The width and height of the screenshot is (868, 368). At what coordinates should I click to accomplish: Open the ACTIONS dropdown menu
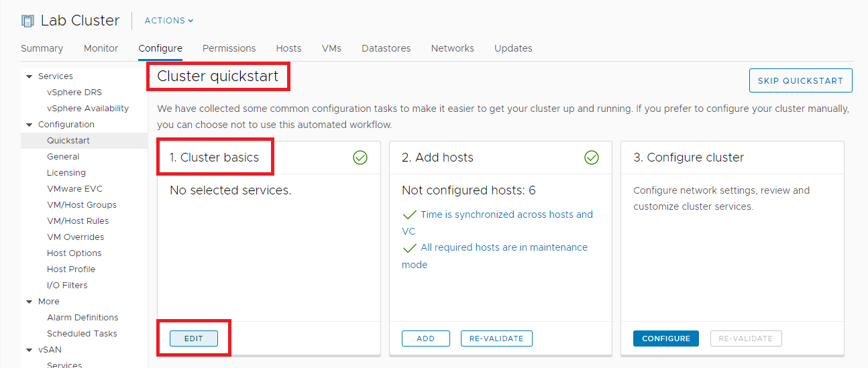point(169,21)
